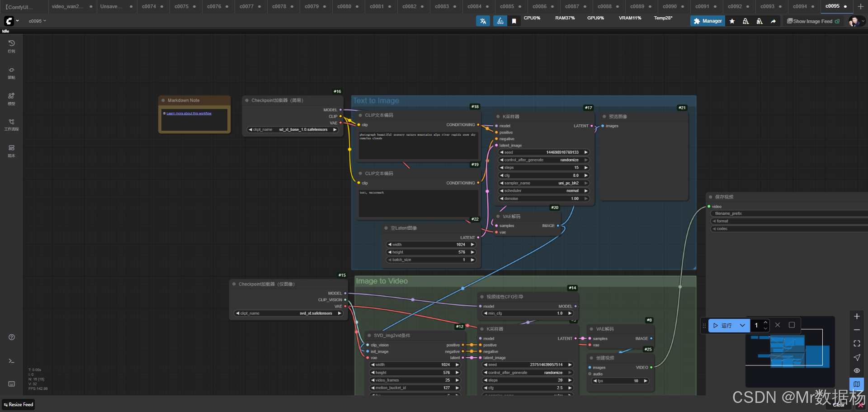
Task: Click the blue flask icon in the top toolbar
Action: point(500,21)
